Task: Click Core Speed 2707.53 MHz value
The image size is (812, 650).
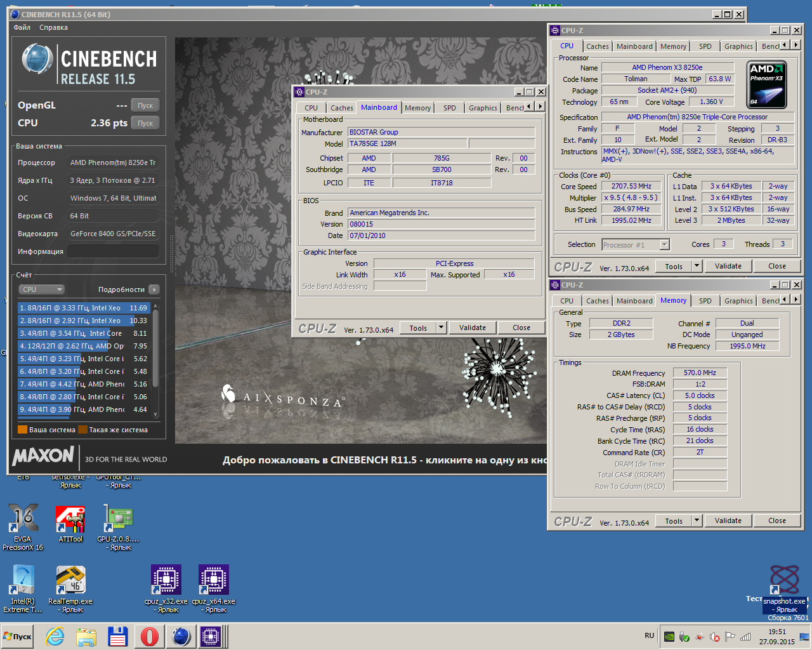Action: pos(631,186)
